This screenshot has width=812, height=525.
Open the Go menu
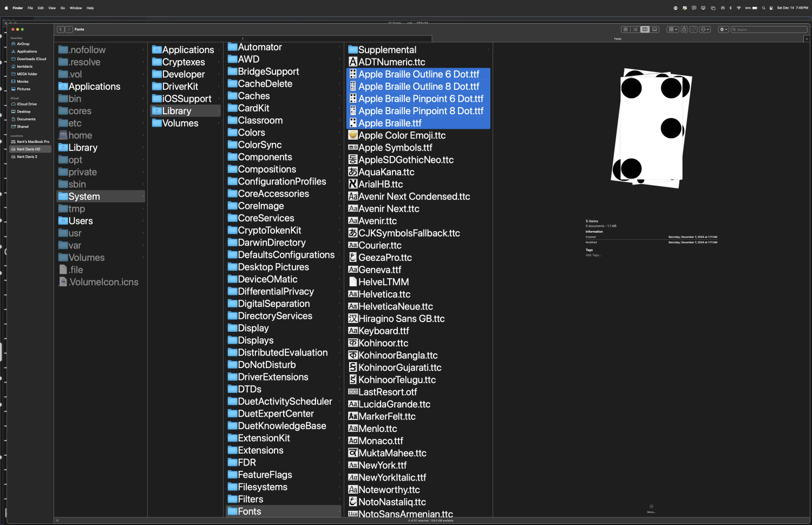pos(63,8)
